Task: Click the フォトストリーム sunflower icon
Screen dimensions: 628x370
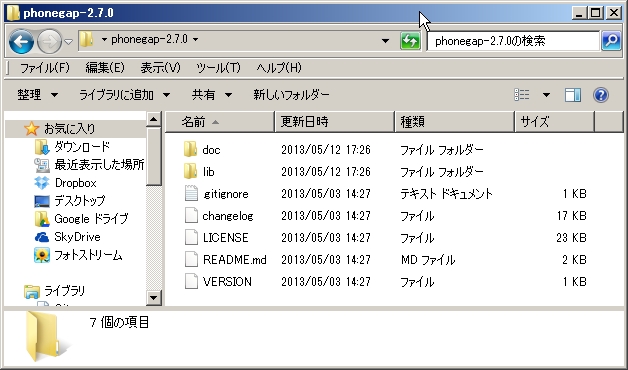Action: (x=42, y=255)
